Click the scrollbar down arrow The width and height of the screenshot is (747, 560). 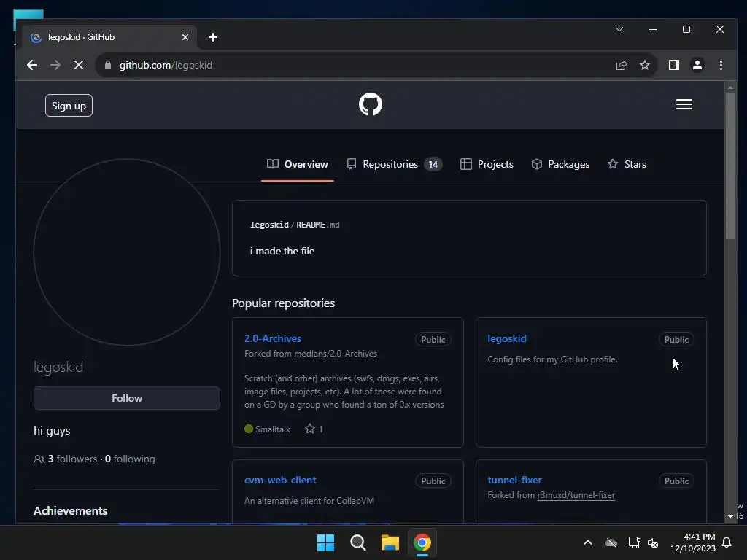[730, 516]
